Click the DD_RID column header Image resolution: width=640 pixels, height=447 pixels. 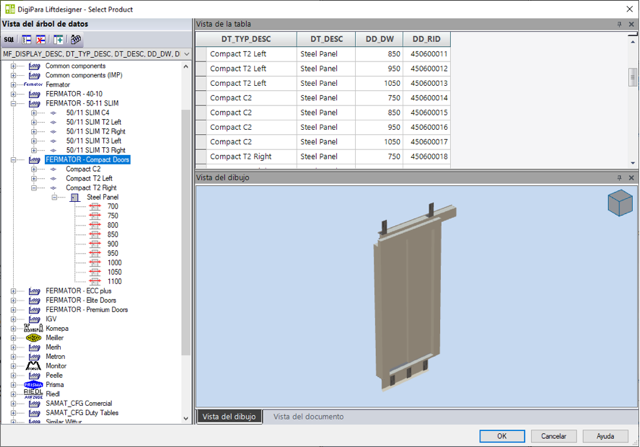click(427, 39)
